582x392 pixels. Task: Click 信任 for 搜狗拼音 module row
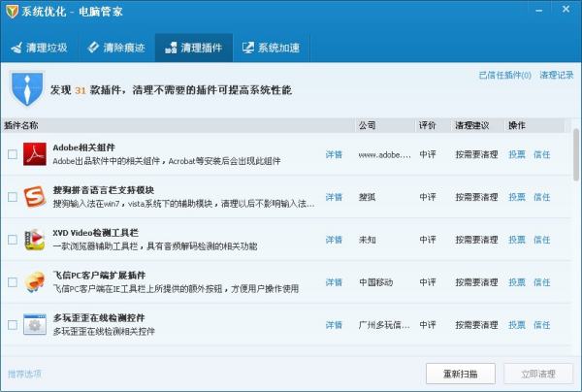[x=542, y=197]
